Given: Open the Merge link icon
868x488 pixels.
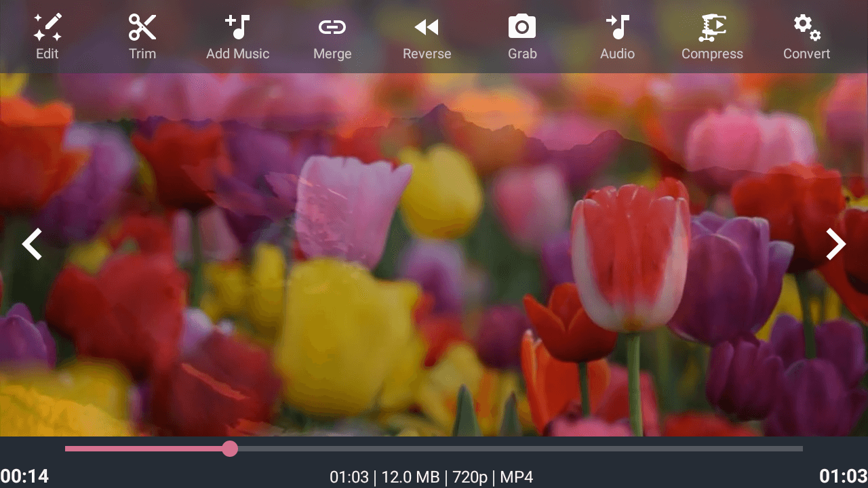Looking at the screenshot, I should point(332,27).
